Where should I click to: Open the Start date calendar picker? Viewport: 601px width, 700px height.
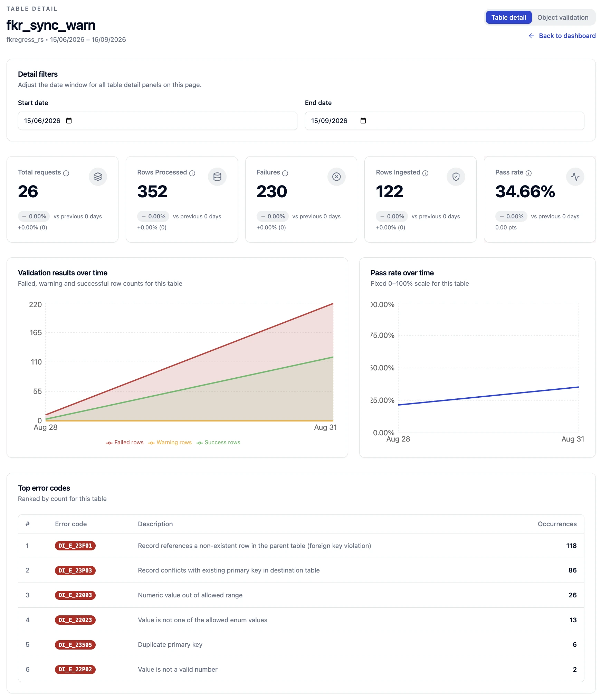(69, 121)
